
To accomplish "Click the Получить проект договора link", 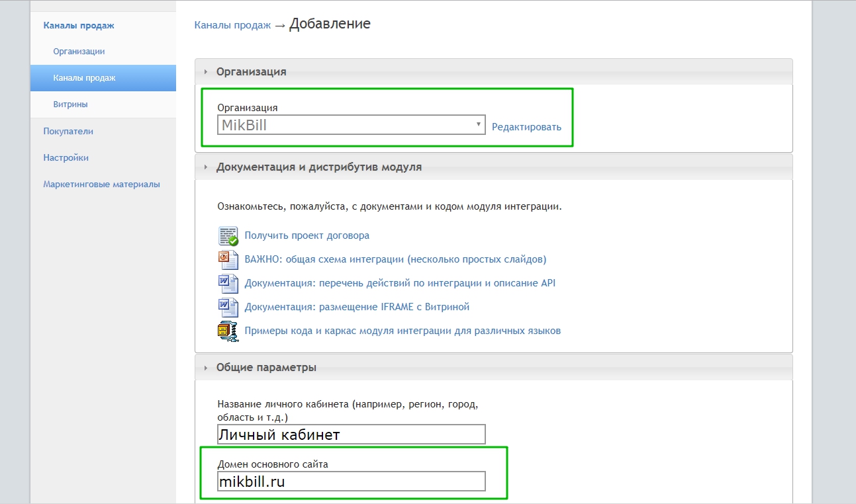I will [307, 235].
